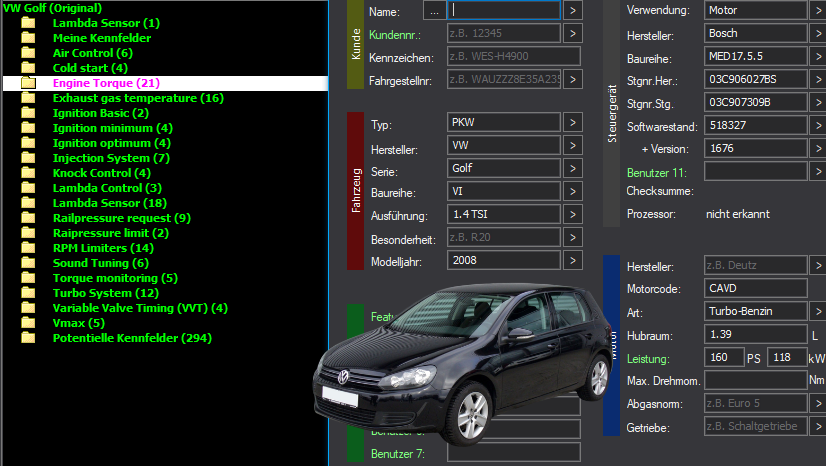
Task: Click the folder icon beside Sound Tuning (6)
Action: point(28,263)
